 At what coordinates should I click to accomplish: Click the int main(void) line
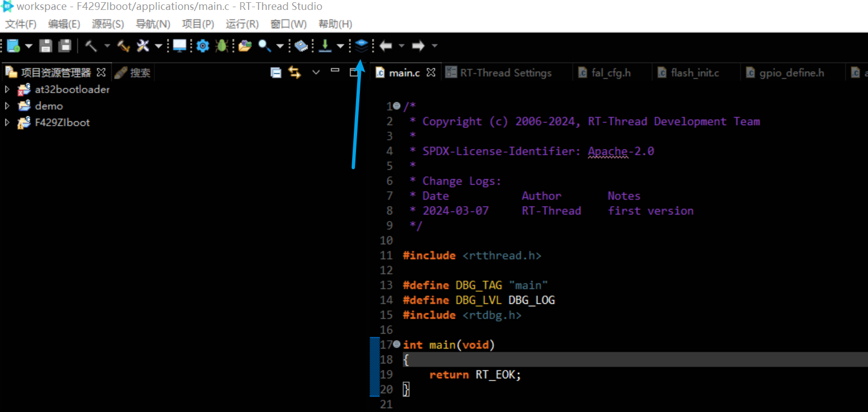pyautogui.click(x=449, y=345)
